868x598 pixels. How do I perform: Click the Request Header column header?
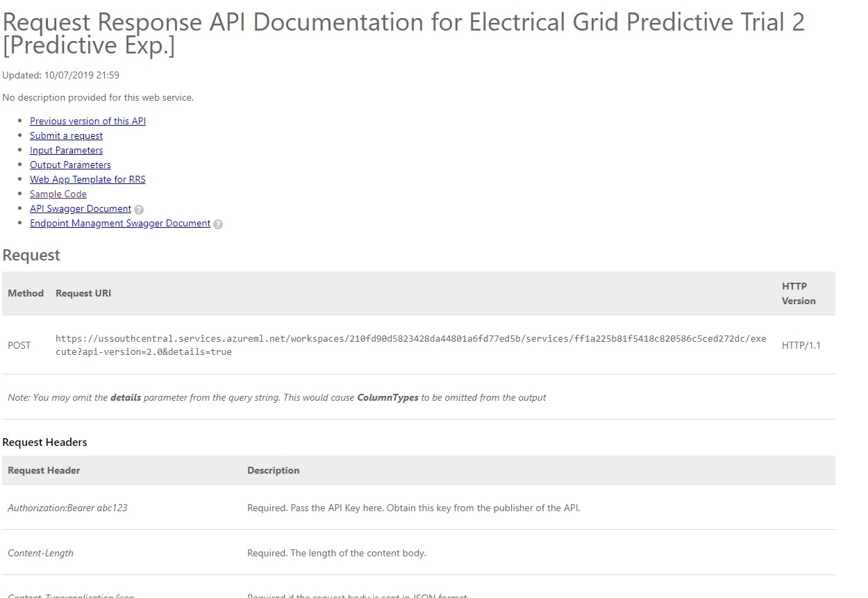coord(44,470)
